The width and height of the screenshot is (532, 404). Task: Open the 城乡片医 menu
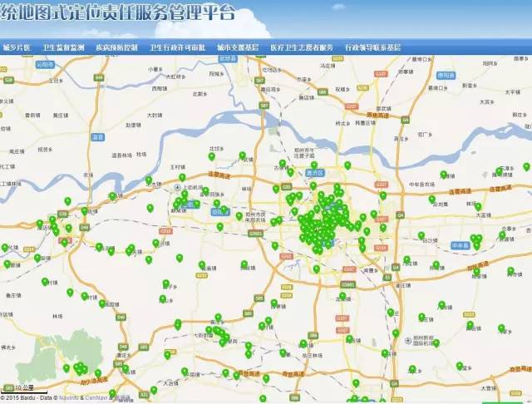(x=17, y=47)
